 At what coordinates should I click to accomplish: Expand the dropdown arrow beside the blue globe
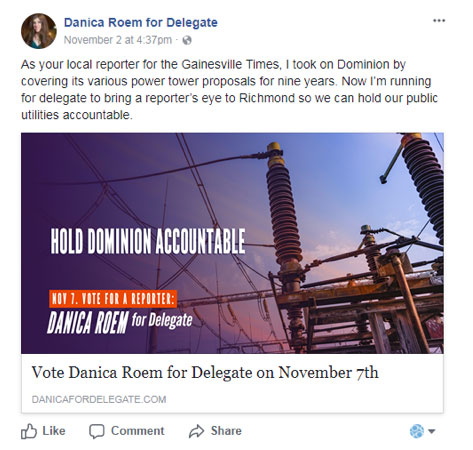click(431, 431)
